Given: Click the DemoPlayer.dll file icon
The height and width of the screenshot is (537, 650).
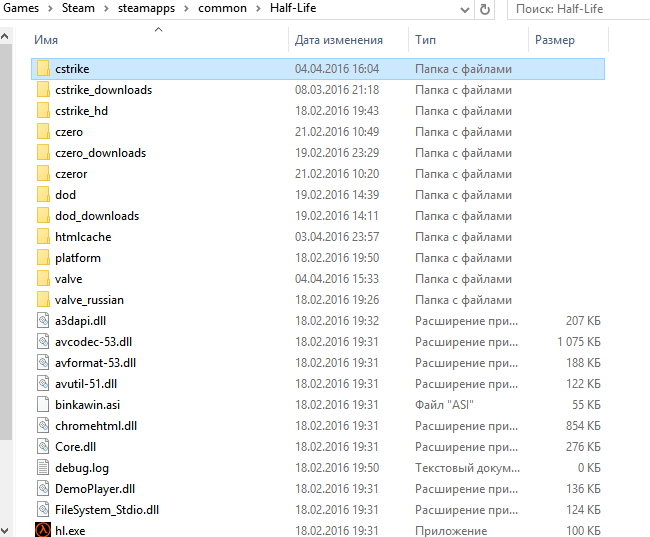Looking at the screenshot, I should point(43,489).
